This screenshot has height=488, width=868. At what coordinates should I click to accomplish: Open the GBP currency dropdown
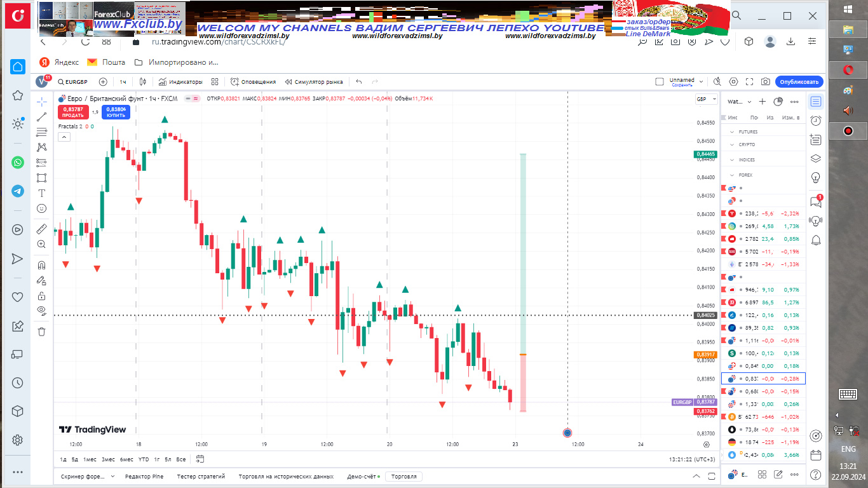706,99
